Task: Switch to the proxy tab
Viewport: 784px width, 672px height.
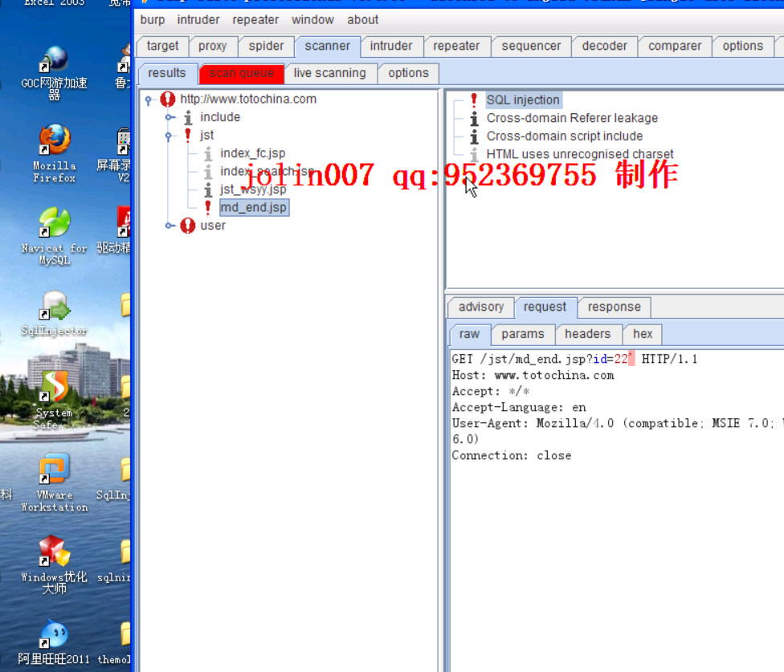Action: click(x=213, y=46)
